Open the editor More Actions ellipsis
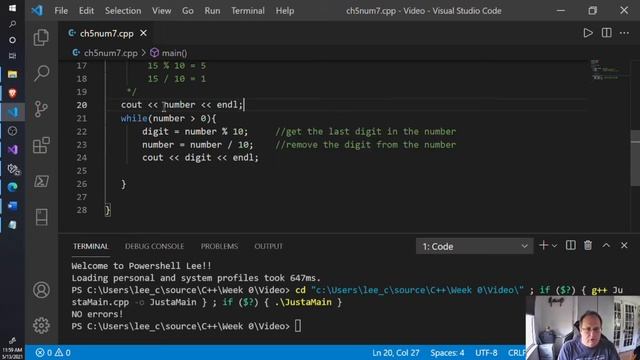This screenshot has width=640, height=360. 624,33
